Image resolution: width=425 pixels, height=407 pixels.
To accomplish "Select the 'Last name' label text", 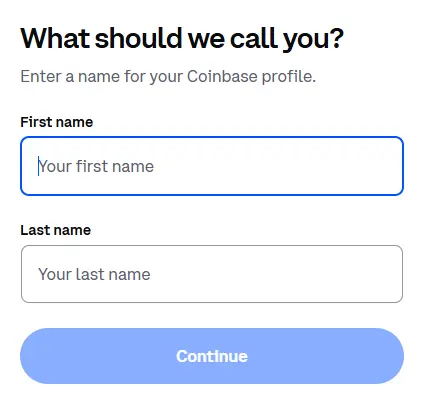I will 56,230.
